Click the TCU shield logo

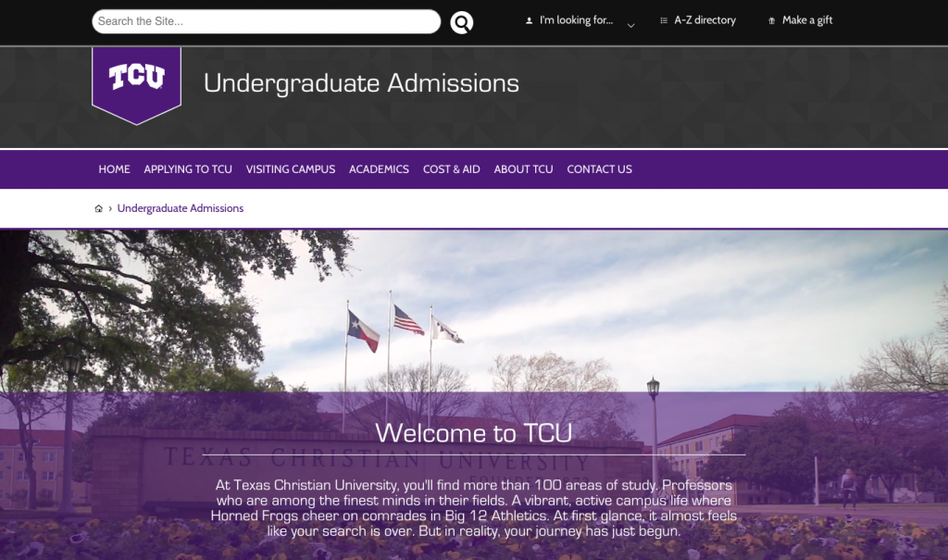[x=137, y=85]
